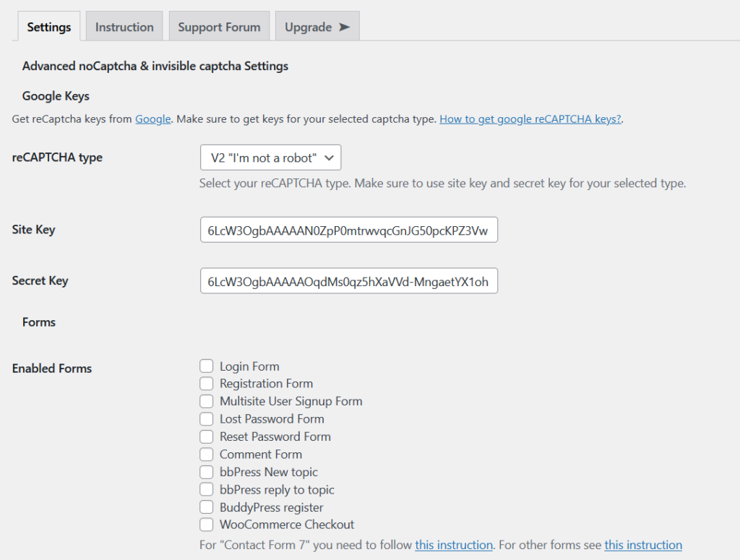Click the 'Enabled Forms' label
The width and height of the screenshot is (740, 560).
(52, 369)
